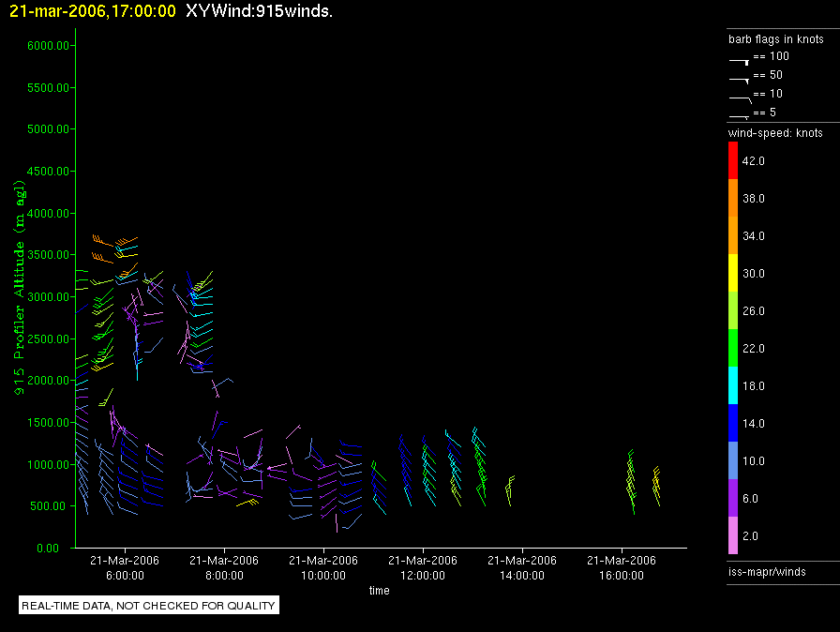Click the 12:00:00 time axis label
The width and height of the screenshot is (840, 632).
click(x=423, y=575)
